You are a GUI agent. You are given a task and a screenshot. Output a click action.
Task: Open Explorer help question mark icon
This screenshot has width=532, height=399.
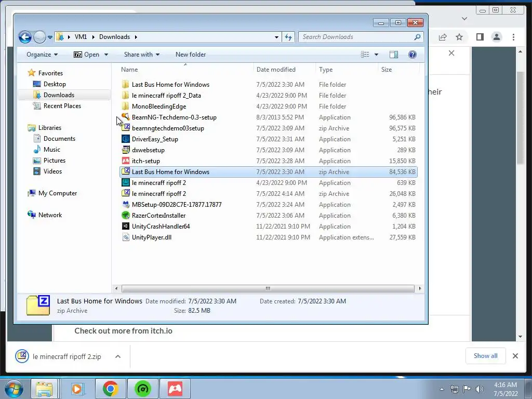[x=412, y=55]
